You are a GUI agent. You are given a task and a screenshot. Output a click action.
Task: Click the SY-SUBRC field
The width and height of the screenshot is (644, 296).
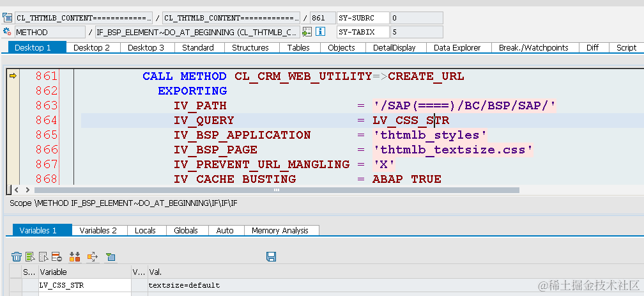pos(363,18)
